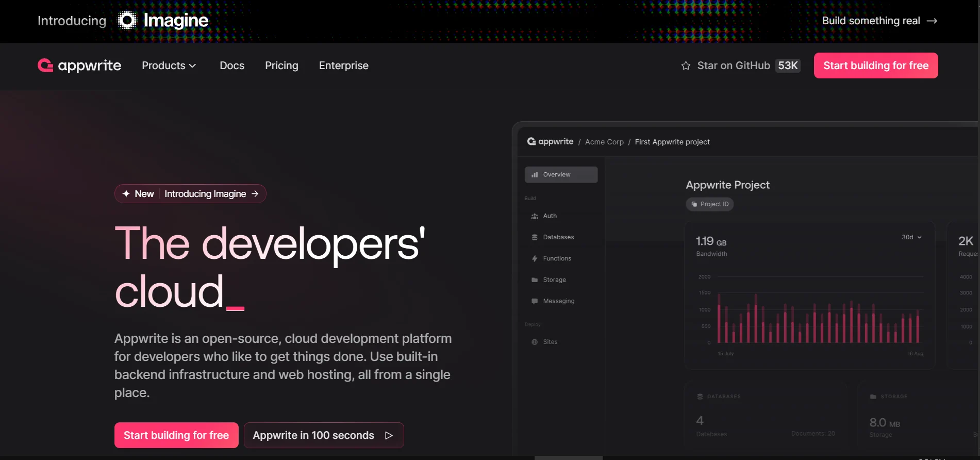
Task: Click the First Appwrite project breadcrumb
Action: (672, 142)
